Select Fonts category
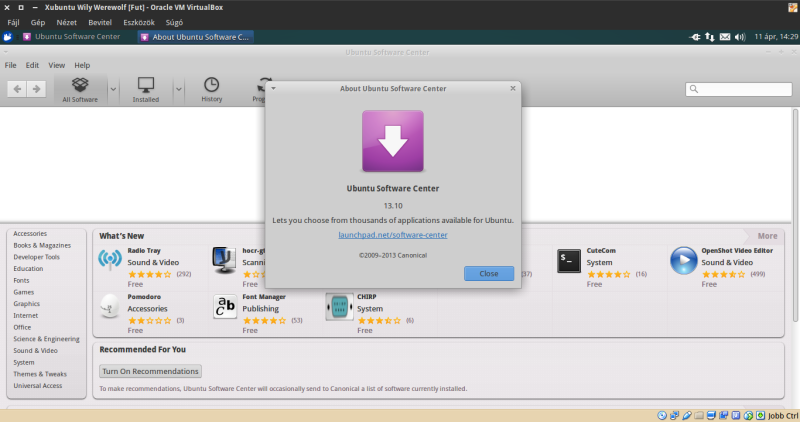Viewport: 800px width, 422px height. (21, 280)
